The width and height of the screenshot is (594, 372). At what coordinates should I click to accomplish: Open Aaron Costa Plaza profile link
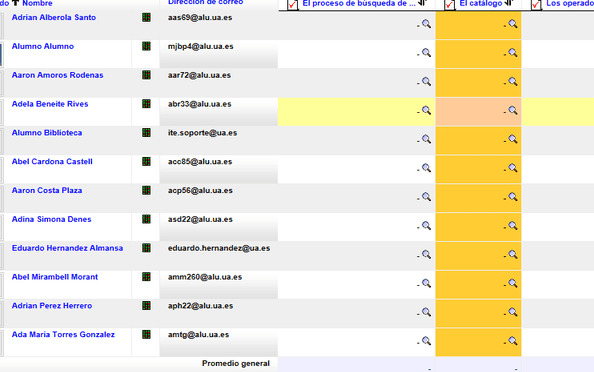click(47, 190)
